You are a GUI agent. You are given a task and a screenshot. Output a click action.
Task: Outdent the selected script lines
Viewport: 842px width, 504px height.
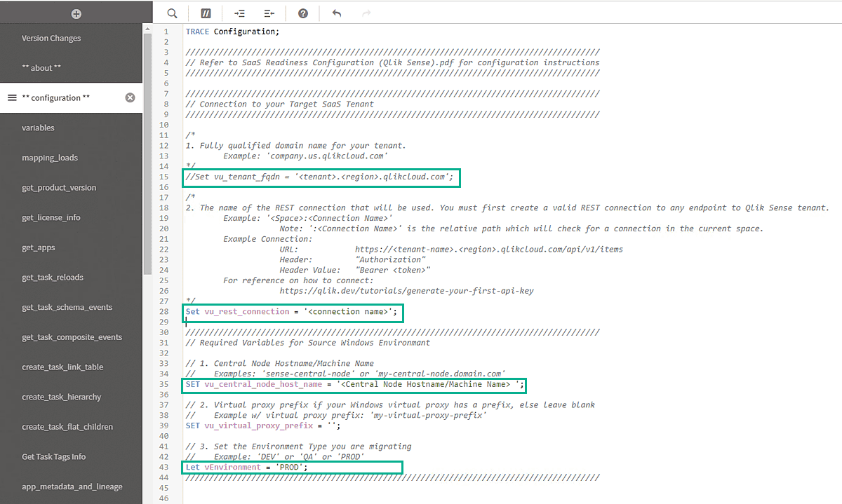[x=270, y=13]
